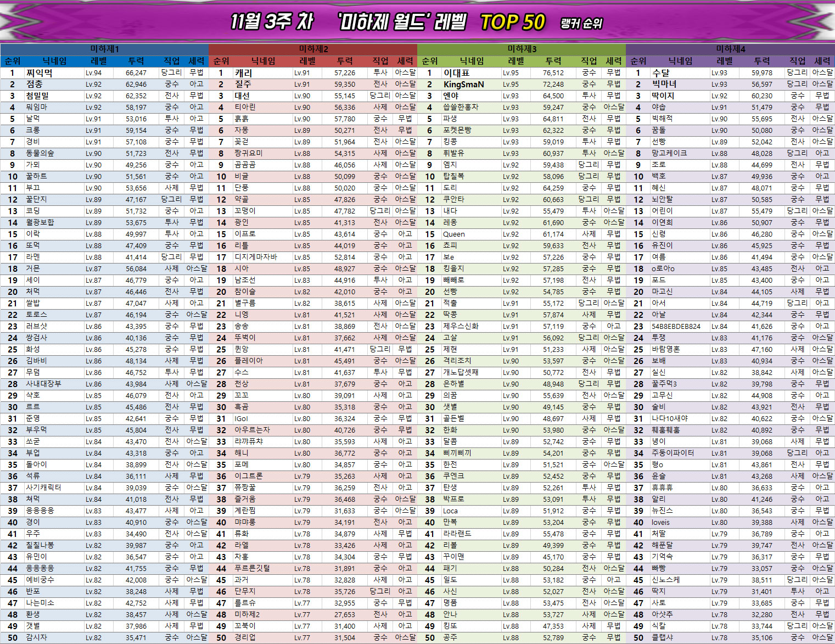Select the Queen nickname cell
835x644 pixels.
click(453, 234)
